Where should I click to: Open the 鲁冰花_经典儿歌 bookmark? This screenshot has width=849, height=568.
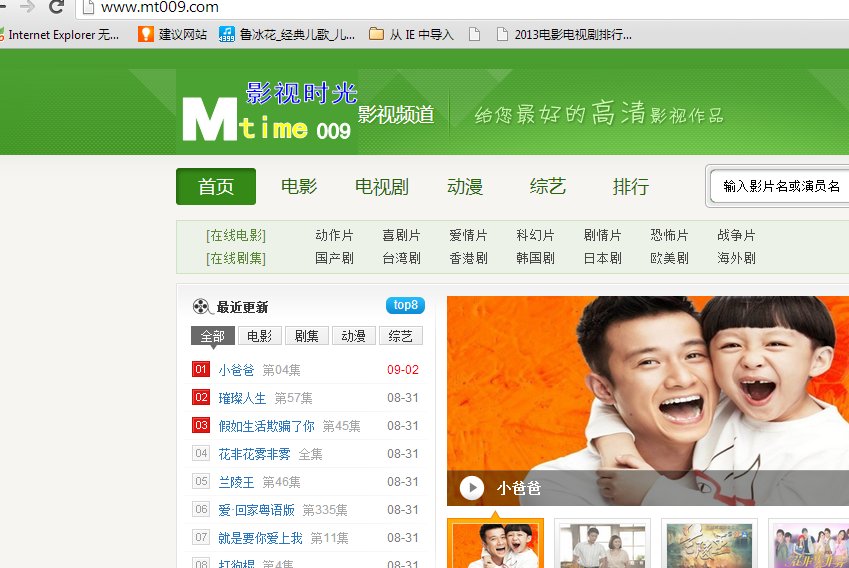(287, 35)
